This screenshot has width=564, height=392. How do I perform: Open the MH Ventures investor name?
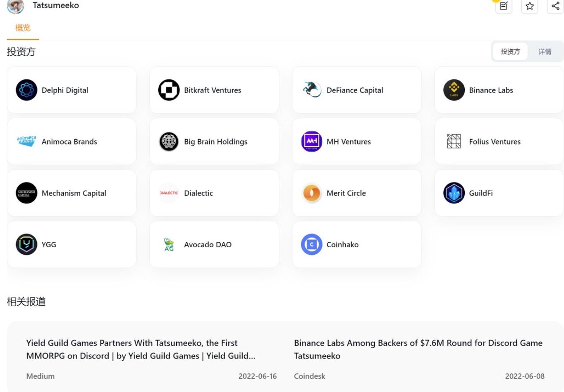point(349,141)
